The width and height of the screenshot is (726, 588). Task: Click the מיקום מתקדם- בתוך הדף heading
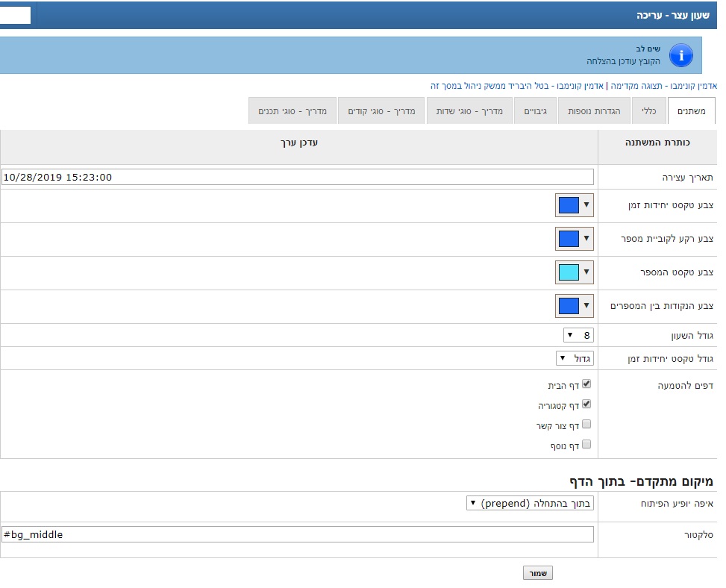(641, 481)
